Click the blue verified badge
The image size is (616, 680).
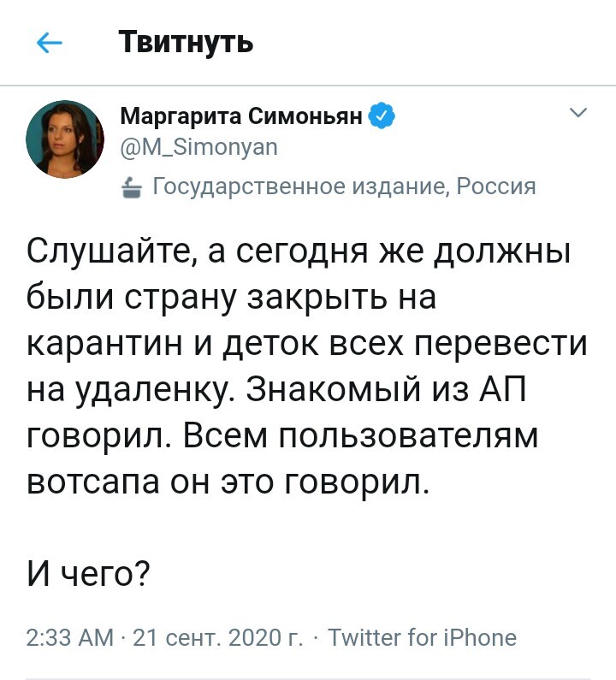click(x=381, y=116)
